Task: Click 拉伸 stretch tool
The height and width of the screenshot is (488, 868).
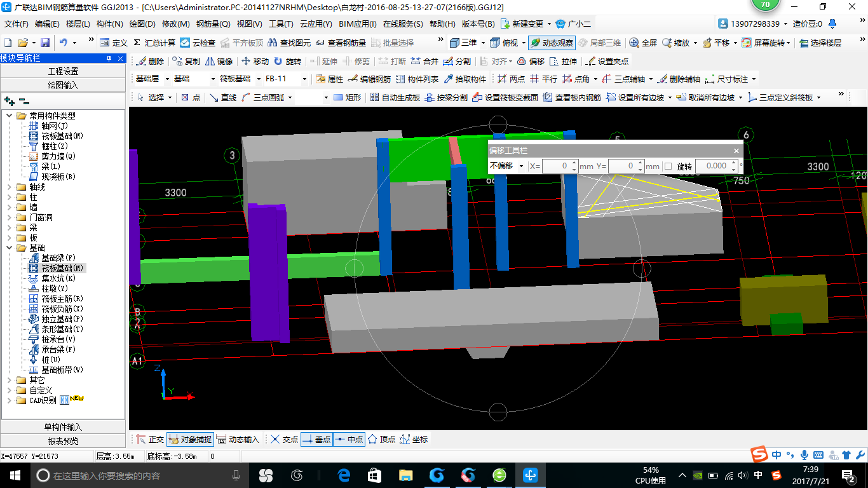Action: tap(563, 61)
